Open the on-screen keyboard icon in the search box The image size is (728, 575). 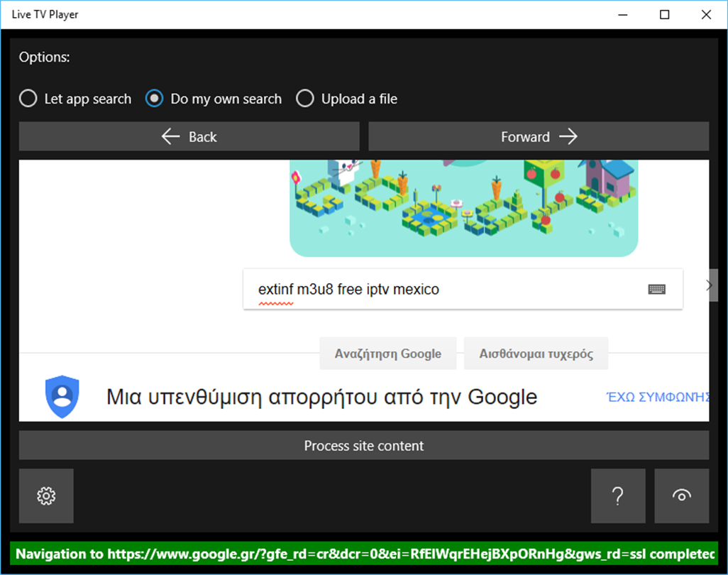click(x=656, y=290)
